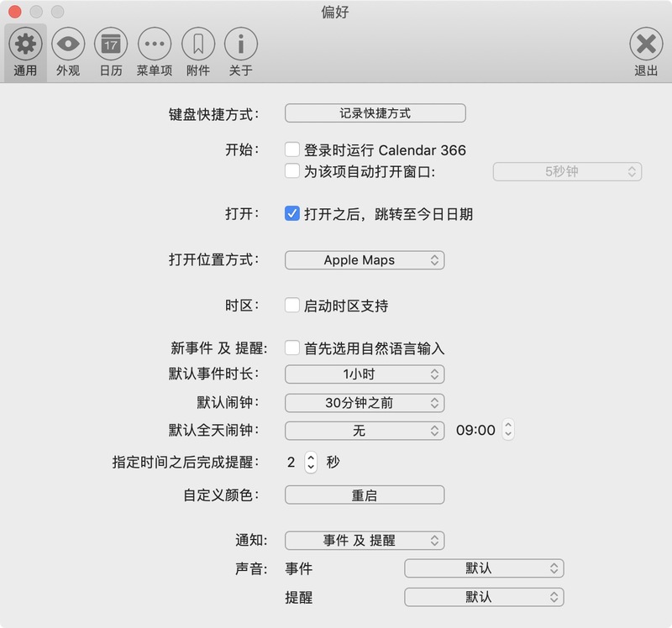
Task: Open the Apple Maps location dropdown
Action: click(x=365, y=260)
